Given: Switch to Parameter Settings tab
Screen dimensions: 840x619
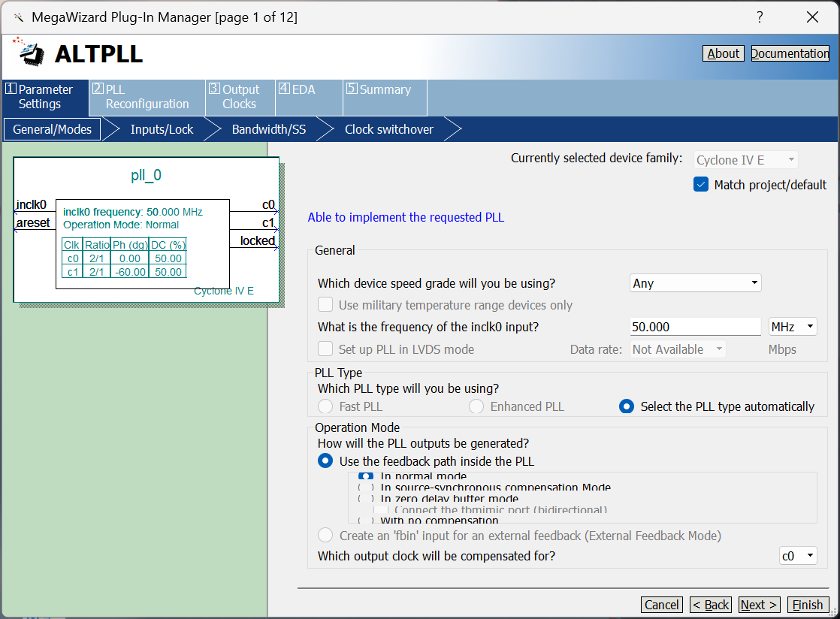Looking at the screenshot, I should click(46, 97).
